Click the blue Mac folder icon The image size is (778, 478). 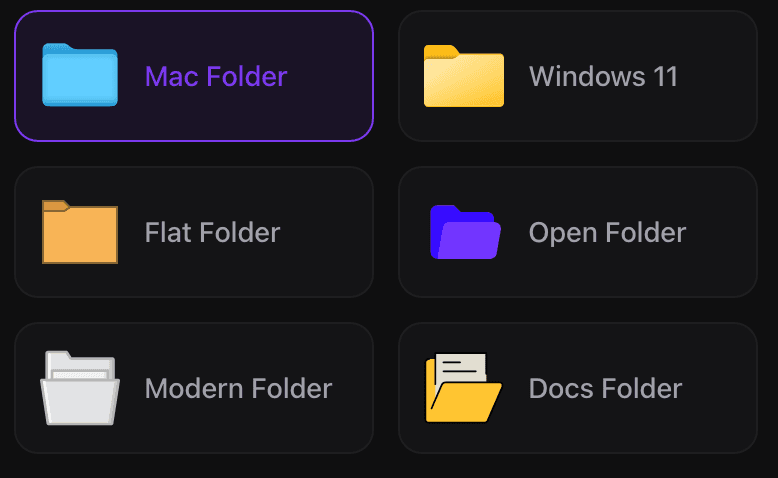(80, 75)
